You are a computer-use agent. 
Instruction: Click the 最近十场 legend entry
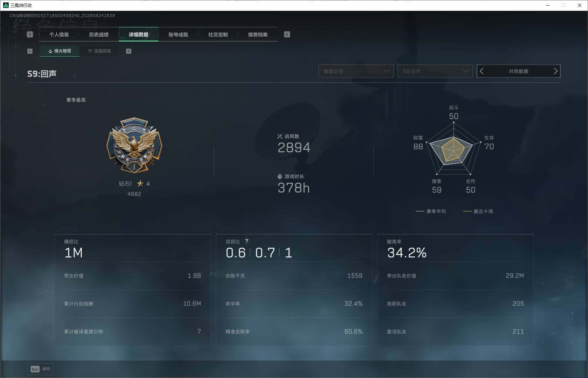(478, 211)
